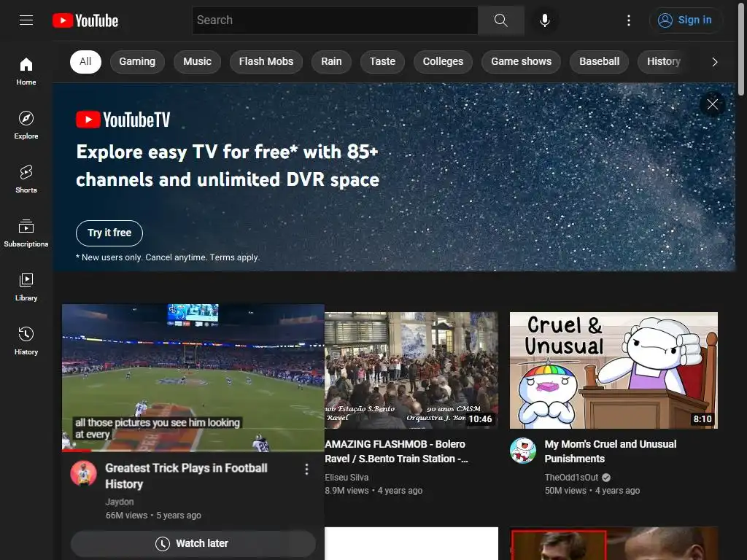
Task: Start voice search with microphone icon
Action: [544, 20]
